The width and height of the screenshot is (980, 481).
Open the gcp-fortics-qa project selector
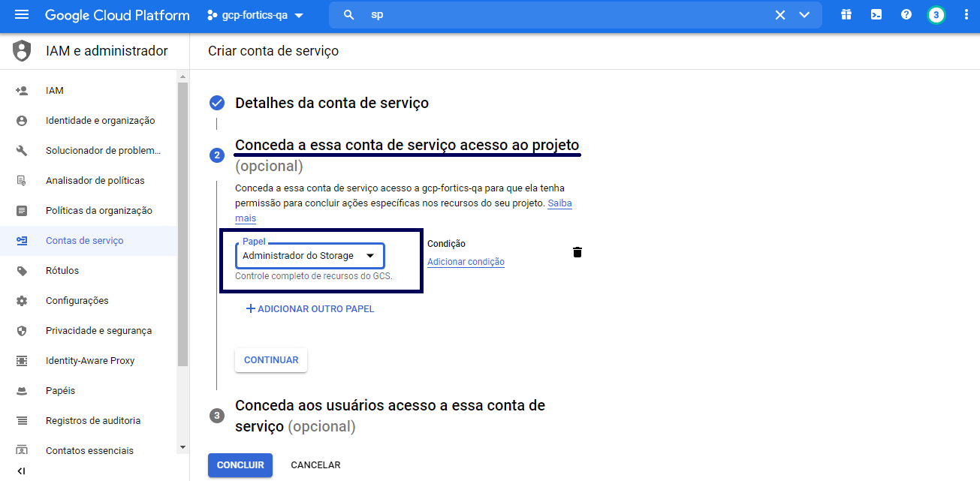coord(255,15)
